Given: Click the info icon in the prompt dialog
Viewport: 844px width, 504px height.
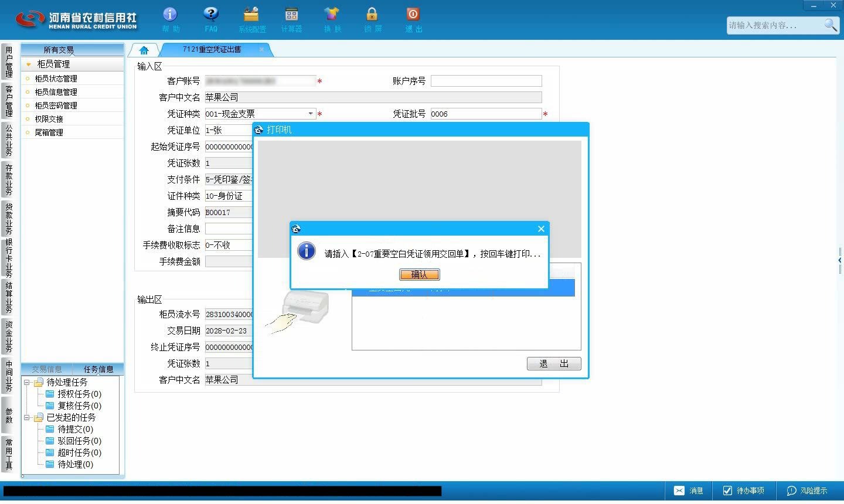Looking at the screenshot, I should [307, 251].
